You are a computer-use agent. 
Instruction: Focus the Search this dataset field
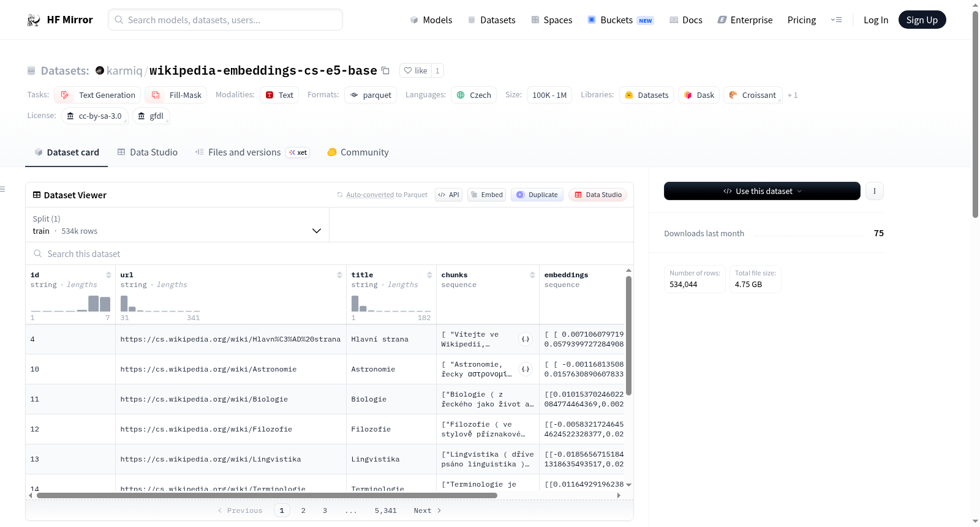coord(330,253)
